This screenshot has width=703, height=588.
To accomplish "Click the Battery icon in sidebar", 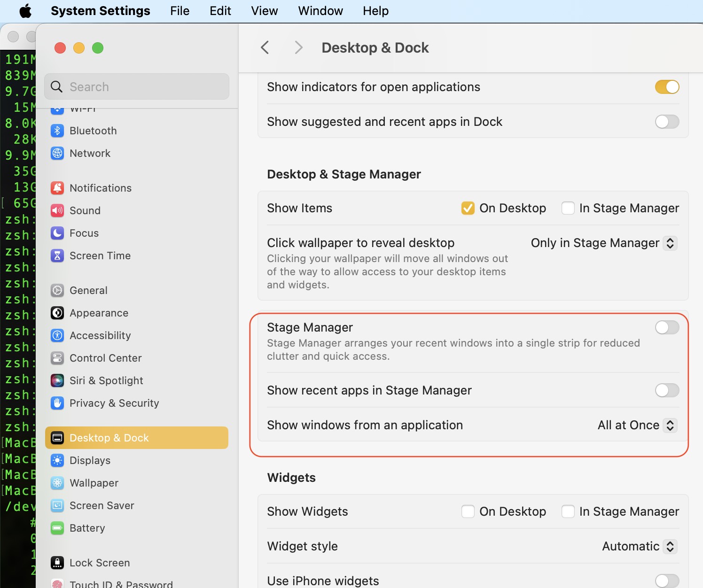I will coord(57,528).
